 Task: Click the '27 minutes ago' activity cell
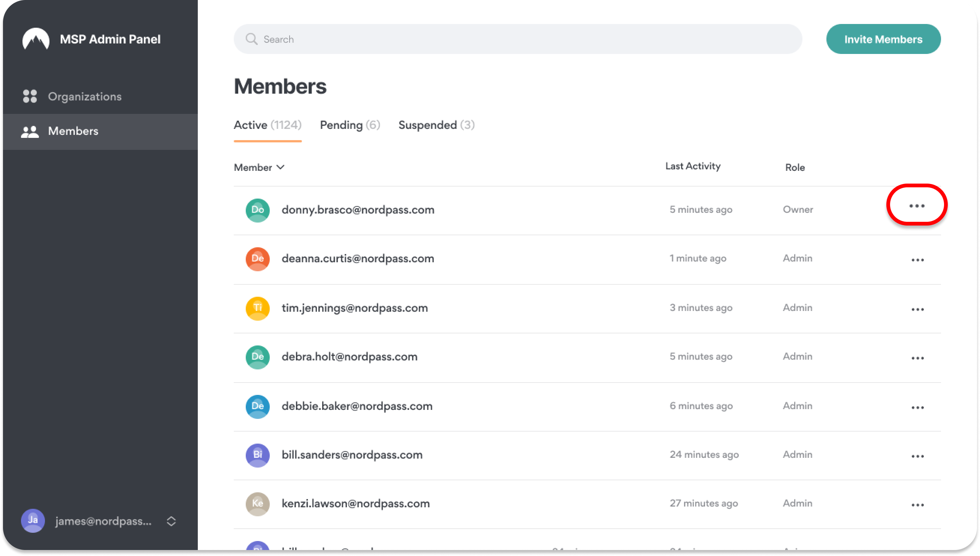704,503
